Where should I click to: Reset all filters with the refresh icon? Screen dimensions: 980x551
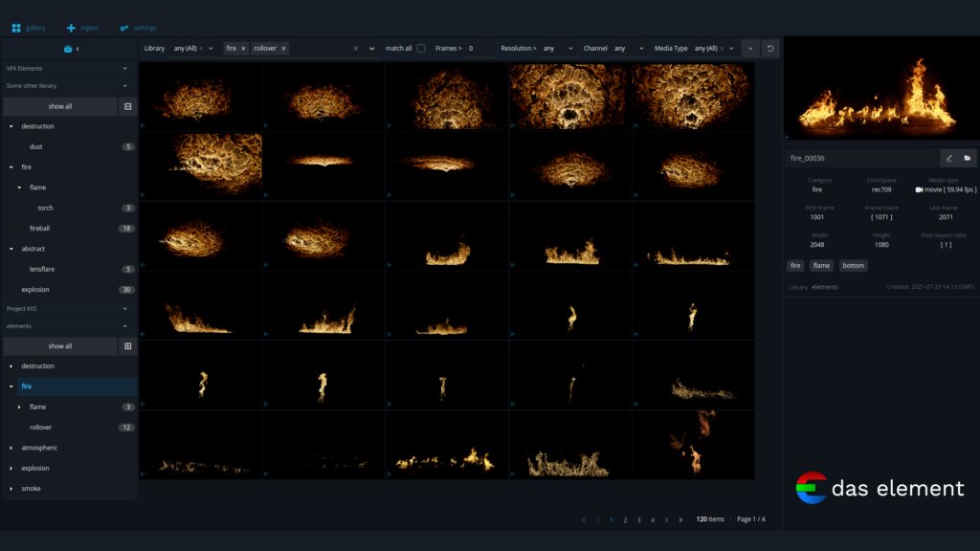770,49
